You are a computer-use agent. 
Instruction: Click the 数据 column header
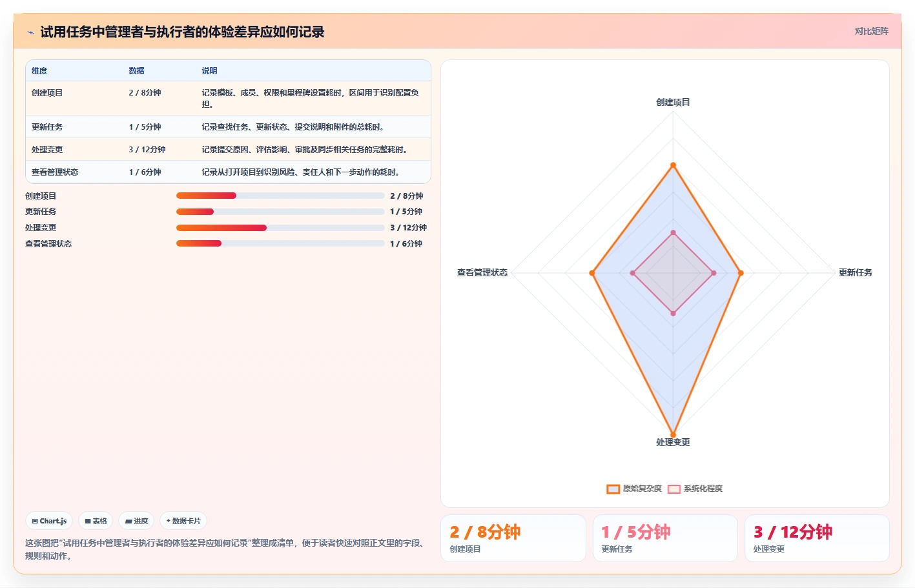click(x=136, y=71)
